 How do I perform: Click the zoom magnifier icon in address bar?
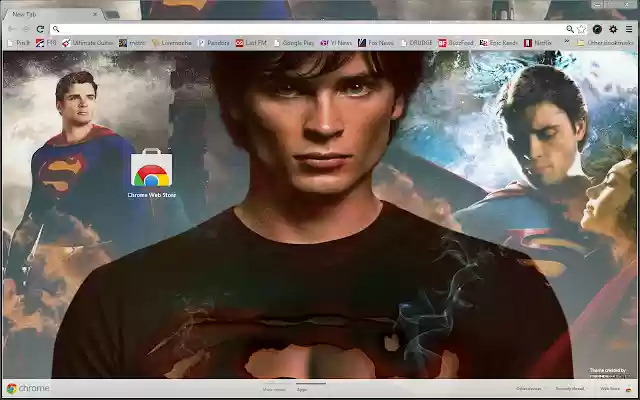pyautogui.click(x=570, y=29)
